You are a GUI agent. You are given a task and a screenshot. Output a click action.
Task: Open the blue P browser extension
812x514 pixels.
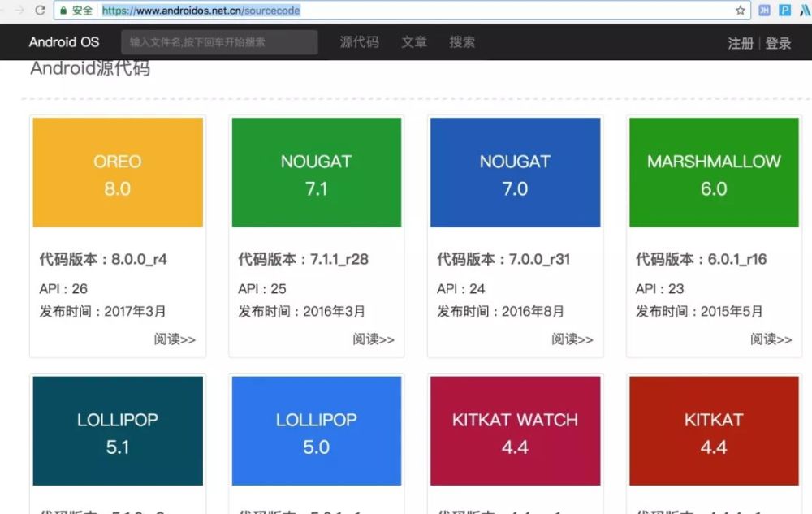tap(785, 10)
